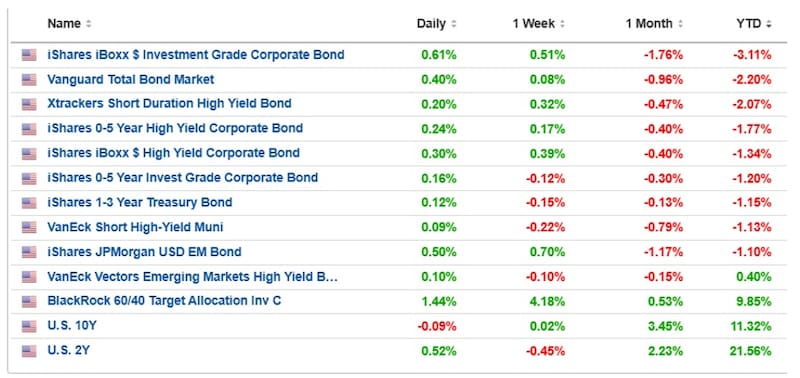Click flag beside Xtrackers Short Duration High Yield Bond
Image resolution: width=800 pixels, height=378 pixels.
29,104
